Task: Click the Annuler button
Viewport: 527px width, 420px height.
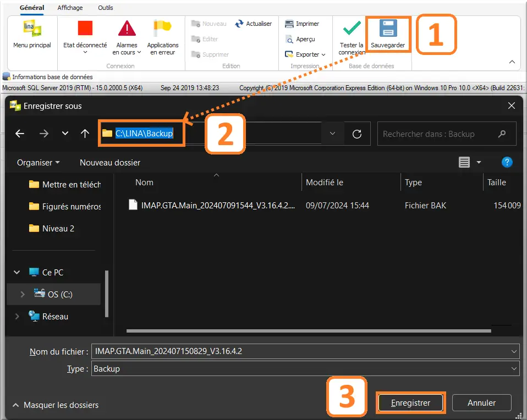Action: 481,403
